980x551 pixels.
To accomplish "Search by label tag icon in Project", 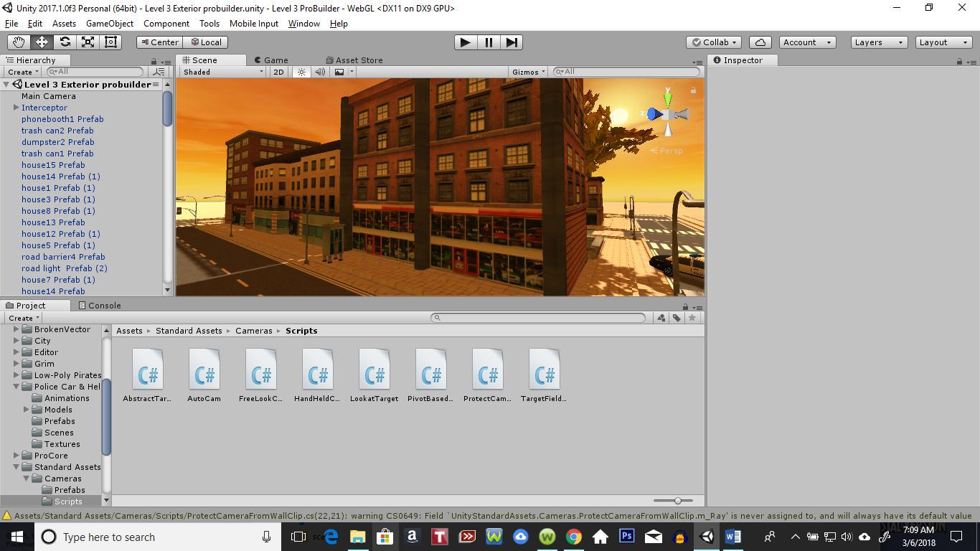I will pyautogui.click(x=677, y=318).
